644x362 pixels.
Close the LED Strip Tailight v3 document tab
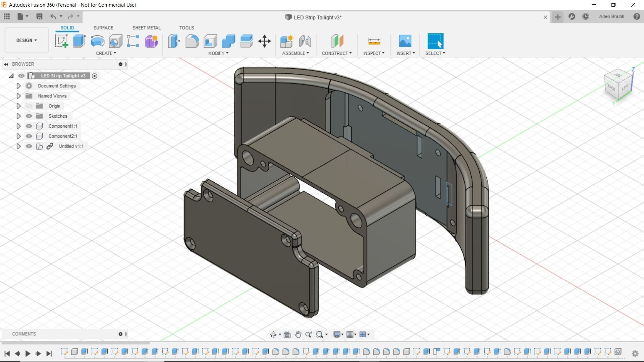point(545,17)
